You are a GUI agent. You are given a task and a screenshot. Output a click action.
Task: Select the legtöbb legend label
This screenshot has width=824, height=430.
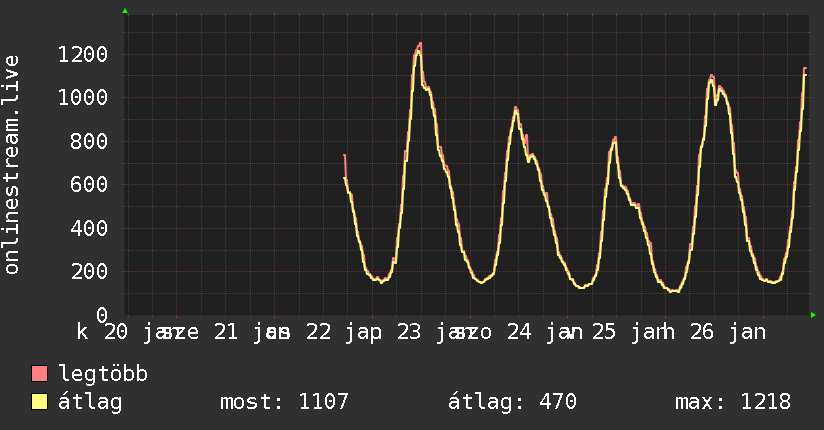(103, 374)
